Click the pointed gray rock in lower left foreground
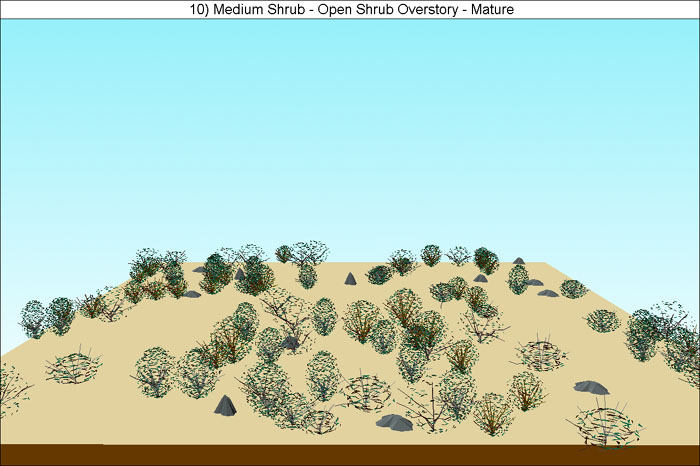This screenshot has width=700, height=466. click(225, 405)
